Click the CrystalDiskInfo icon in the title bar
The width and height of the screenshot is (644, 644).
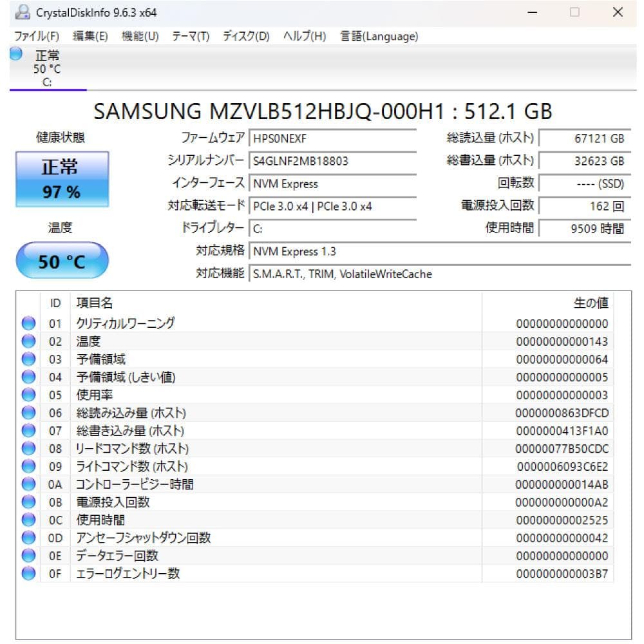[24, 12]
